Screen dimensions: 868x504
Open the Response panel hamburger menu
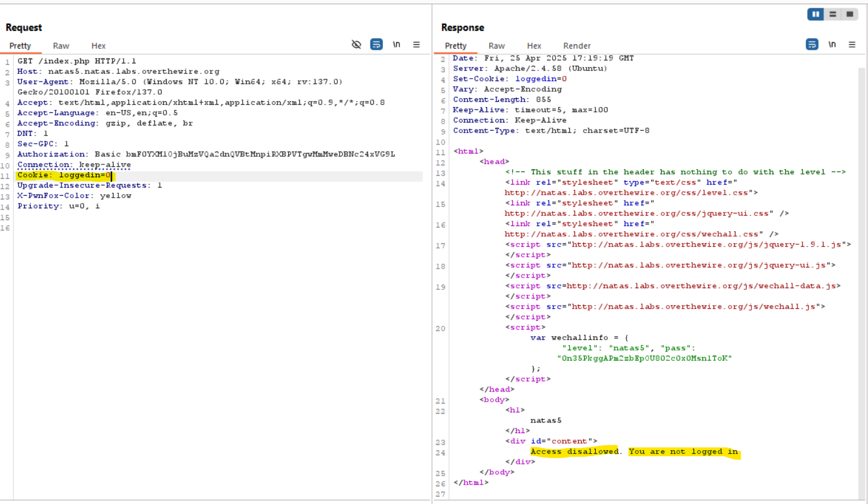(852, 44)
